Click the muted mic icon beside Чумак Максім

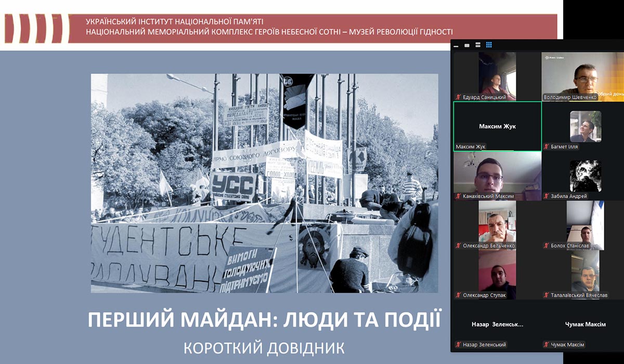click(x=547, y=345)
